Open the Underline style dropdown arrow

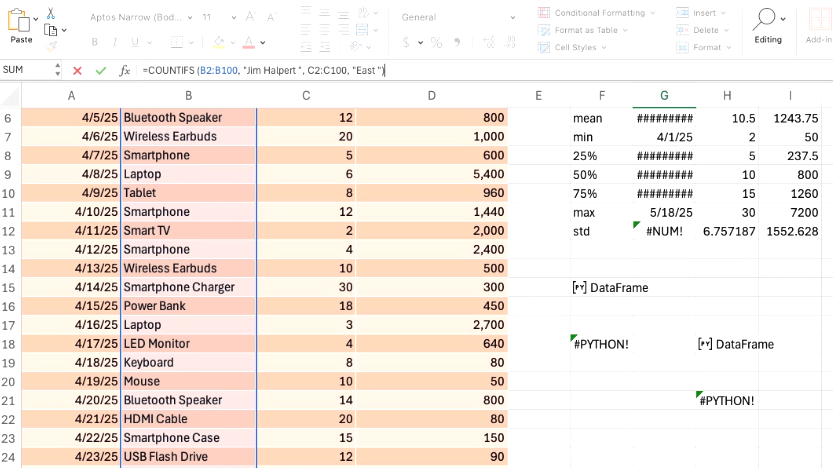click(x=150, y=42)
